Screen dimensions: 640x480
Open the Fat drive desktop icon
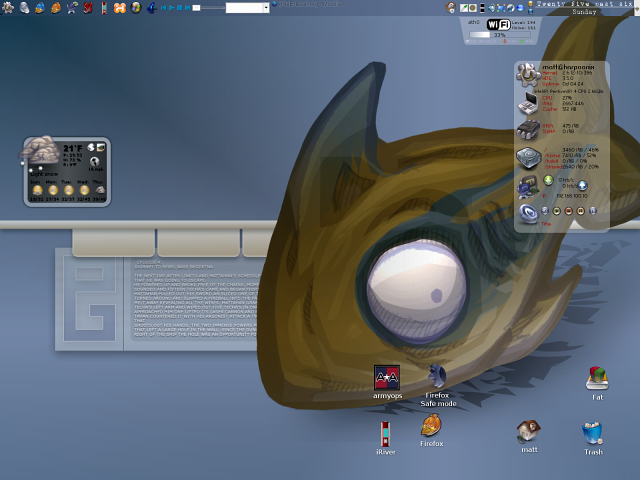point(597,383)
